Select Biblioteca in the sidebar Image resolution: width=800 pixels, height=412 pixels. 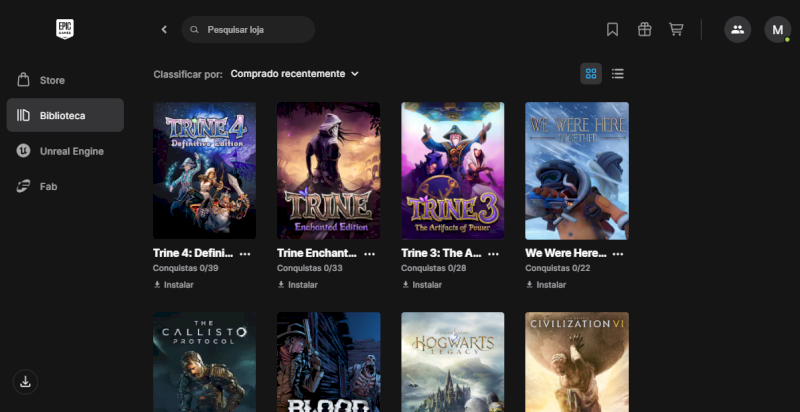(65, 115)
